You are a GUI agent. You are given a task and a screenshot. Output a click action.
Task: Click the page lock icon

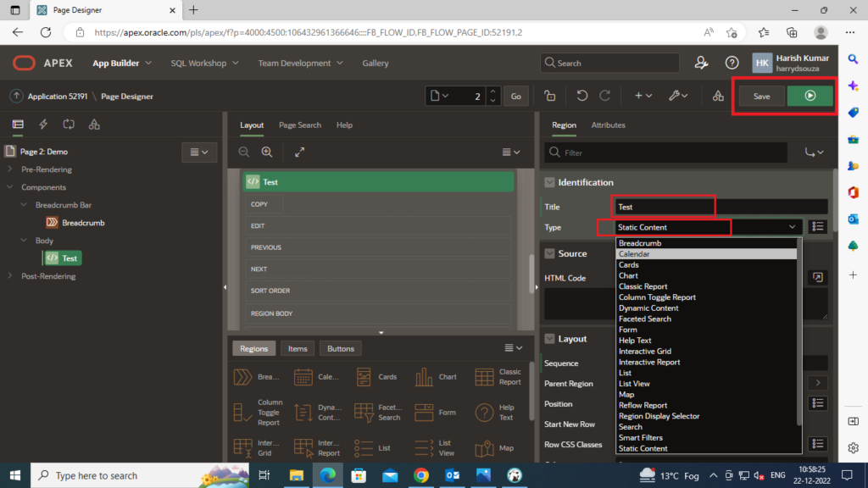pyautogui.click(x=549, y=96)
